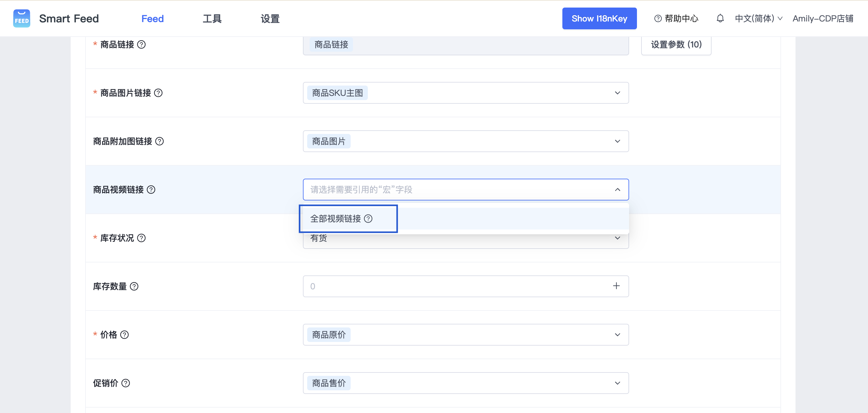Open the 工具 menu

point(212,18)
